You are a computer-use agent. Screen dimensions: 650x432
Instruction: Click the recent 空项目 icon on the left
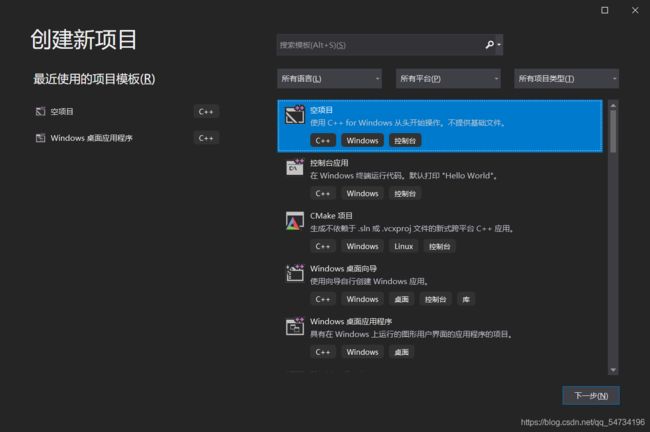[x=40, y=111]
